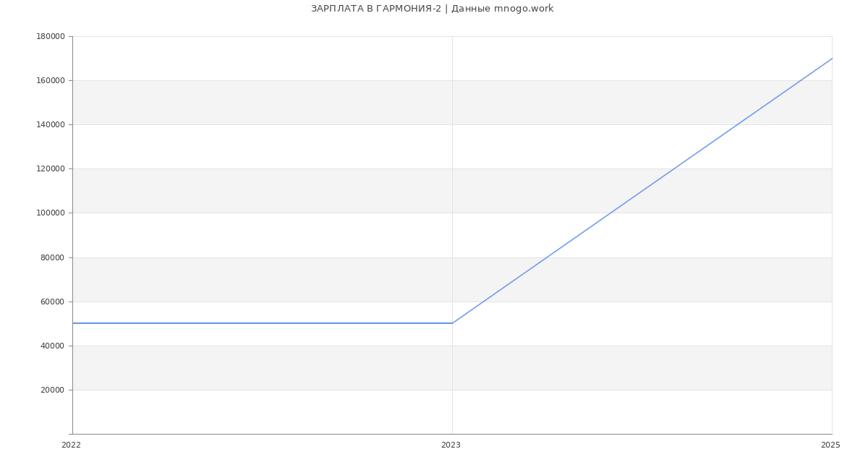Click the 20000 y-axis label
The image size is (868, 470).
pyautogui.click(x=53, y=390)
